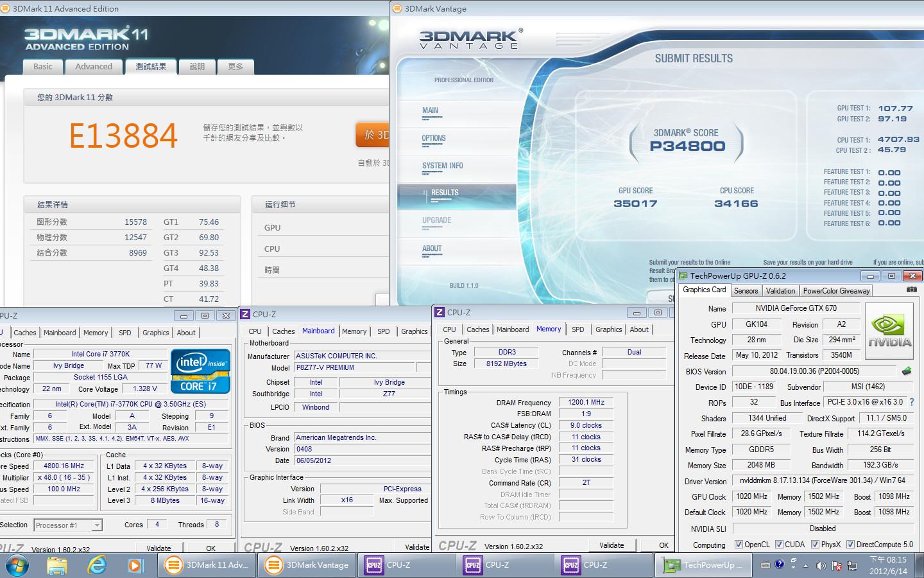
Task: Open the PowerColor Giveaway tab
Action: 836,291
